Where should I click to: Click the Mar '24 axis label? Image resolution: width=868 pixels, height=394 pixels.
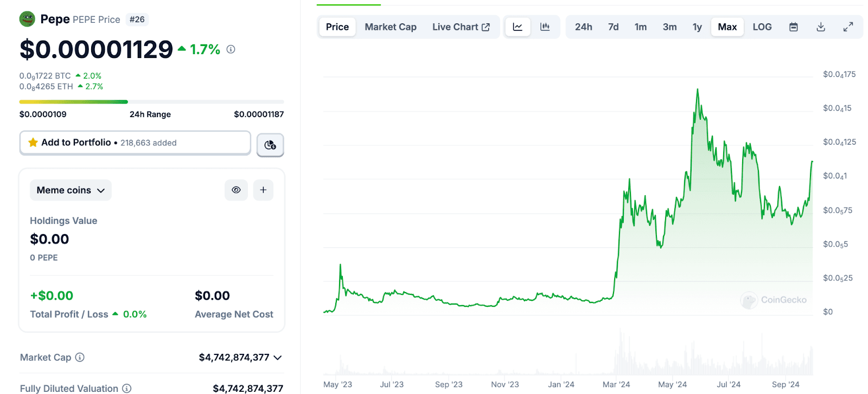point(616,384)
